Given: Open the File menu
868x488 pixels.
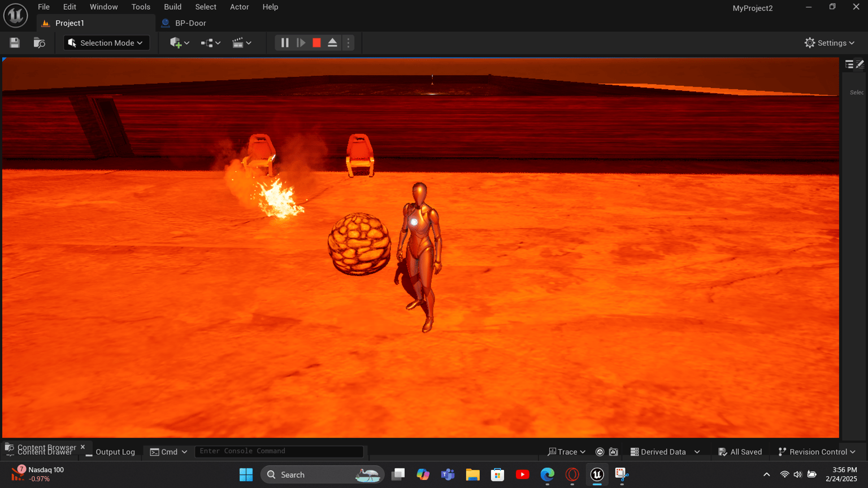Looking at the screenshot, I should 44,7.
